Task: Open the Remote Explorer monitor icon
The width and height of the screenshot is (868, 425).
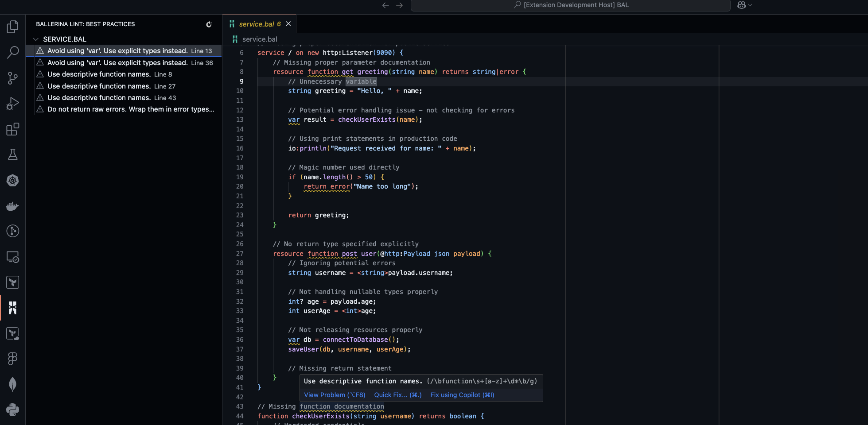Action: click(13, 257)
